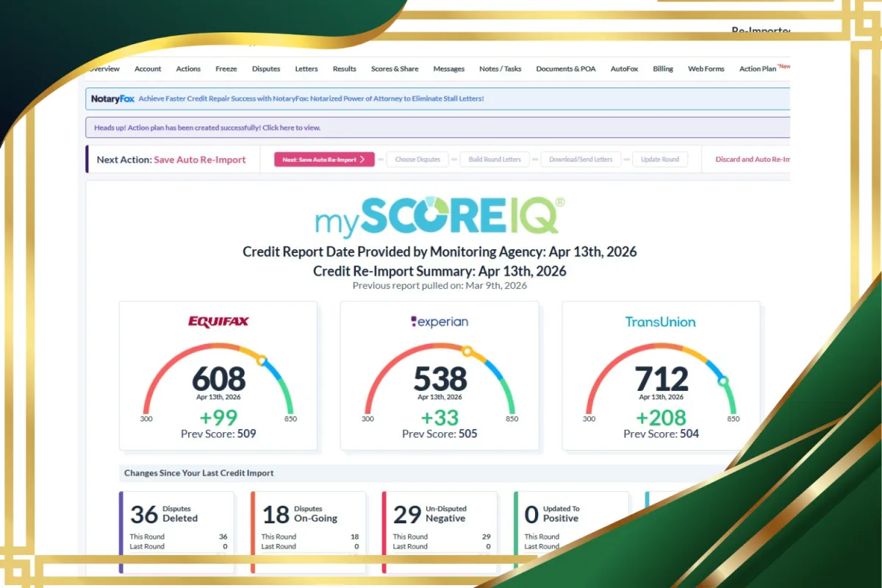Open the action plan created notification link
This screenshot has height=588, width=882.
pyautogui.click(x=207, y=128)
